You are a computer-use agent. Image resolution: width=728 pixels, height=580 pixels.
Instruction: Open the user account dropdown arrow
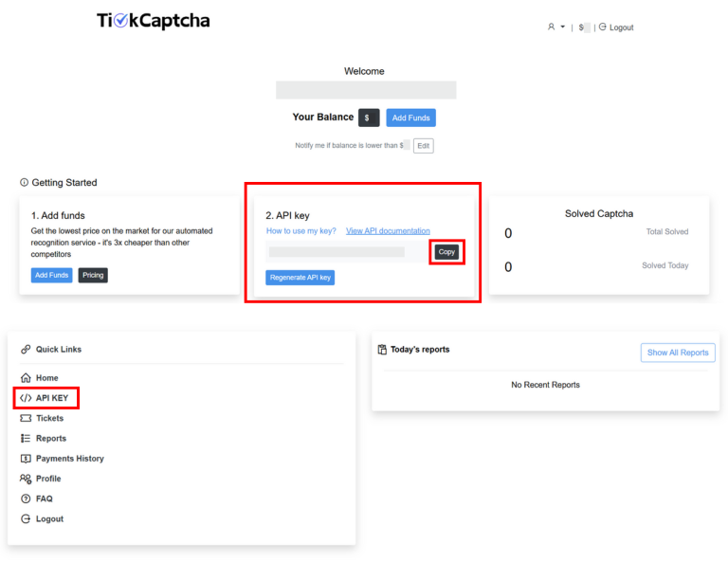click(x=563, y=27)
